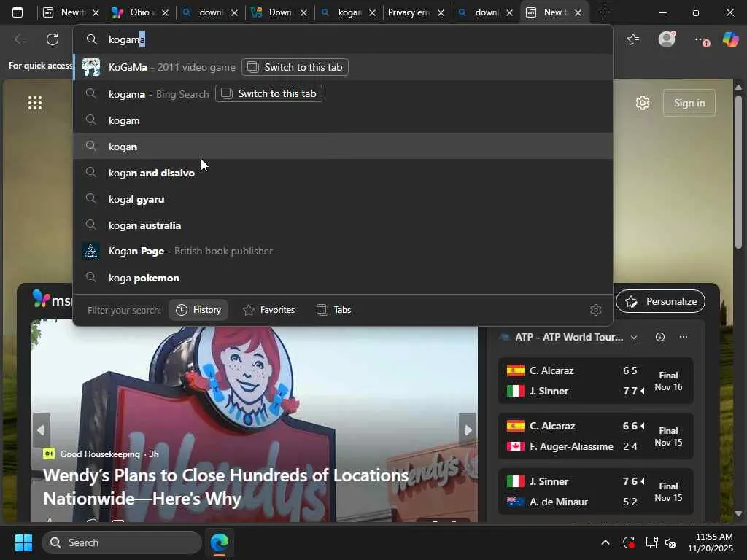Select the 'kogan australia' suggestion
Image resolution: width=747 pixels, height=560 pixels.
point(343,225)
